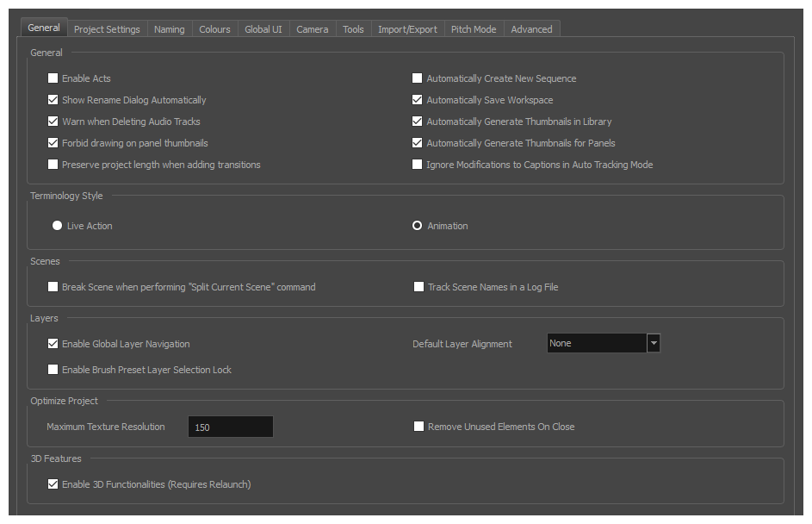Turn off Automatically Save Workspace
The image size is (812, 524).
click(417, 99)
